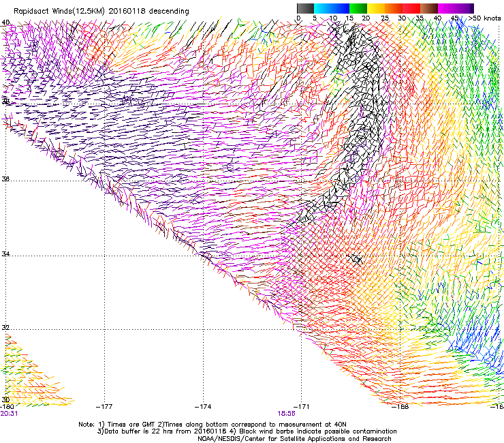Click the legend scale value "35"
Screen dimensions: 504x443
pos(420,18)
